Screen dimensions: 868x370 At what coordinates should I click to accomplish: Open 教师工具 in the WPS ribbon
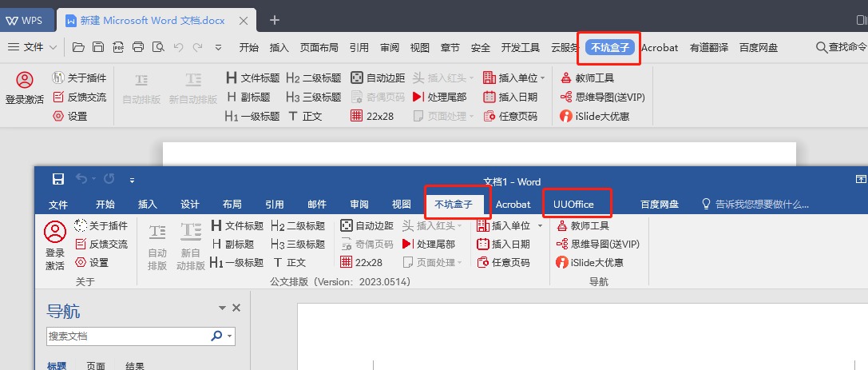(x=587, y=78)
